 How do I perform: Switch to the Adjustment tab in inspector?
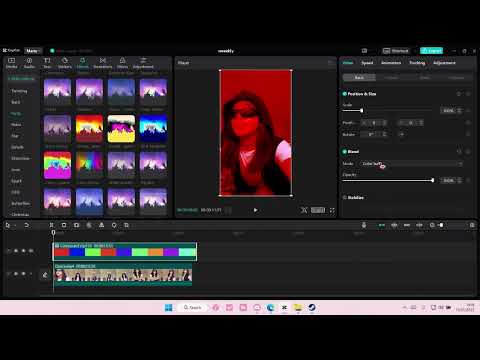click(x=444, y=63)
